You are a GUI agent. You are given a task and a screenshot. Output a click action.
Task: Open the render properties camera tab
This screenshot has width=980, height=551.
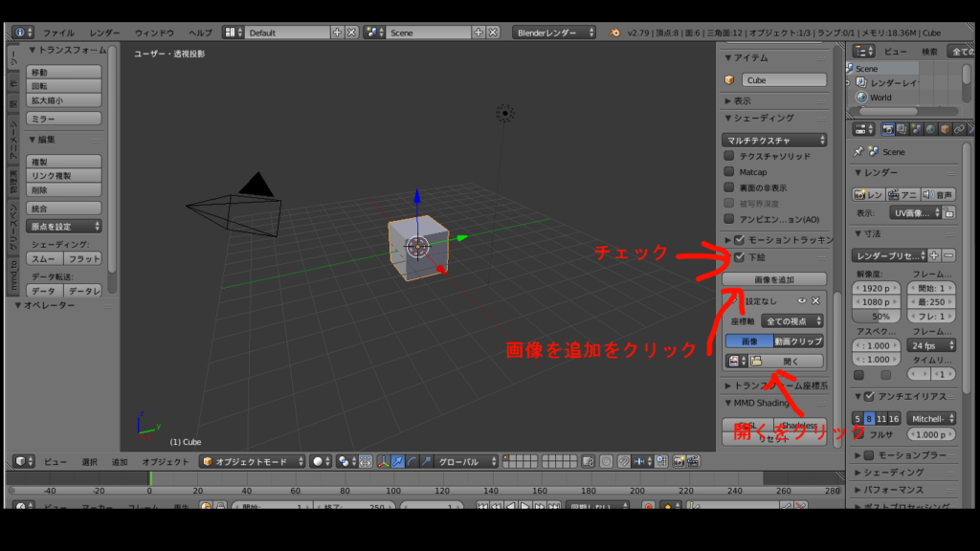[x=888, y=129]
